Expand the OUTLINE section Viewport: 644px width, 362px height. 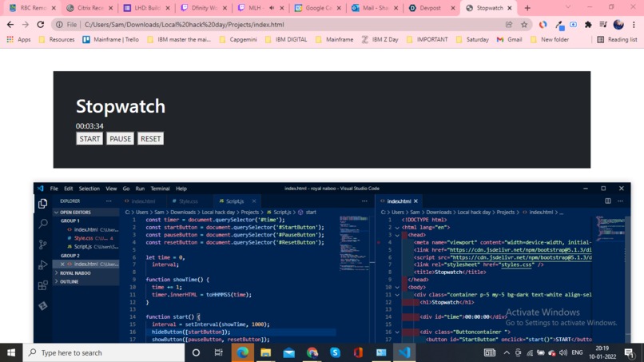(x=69, y=282)
